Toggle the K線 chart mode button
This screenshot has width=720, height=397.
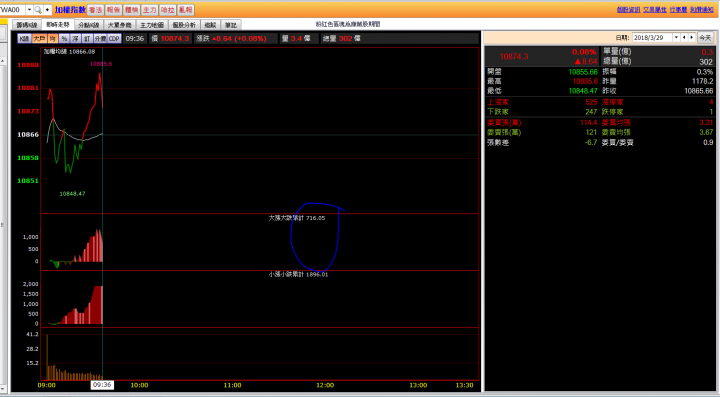[x=24, y=39]
